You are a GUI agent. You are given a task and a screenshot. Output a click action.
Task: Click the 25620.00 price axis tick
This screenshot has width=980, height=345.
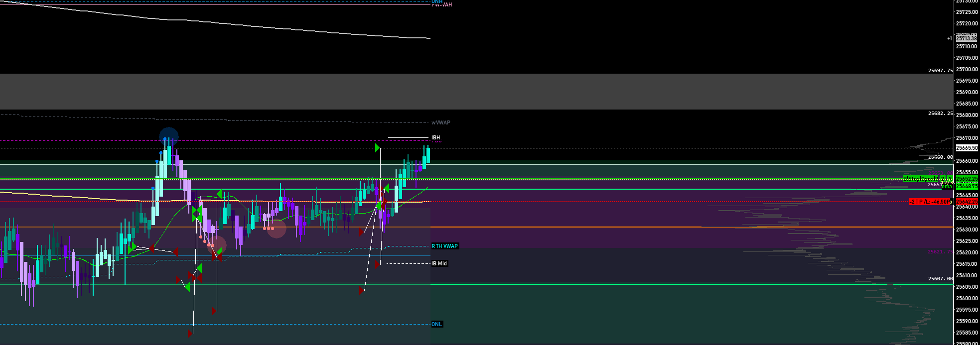pos(967,252)
